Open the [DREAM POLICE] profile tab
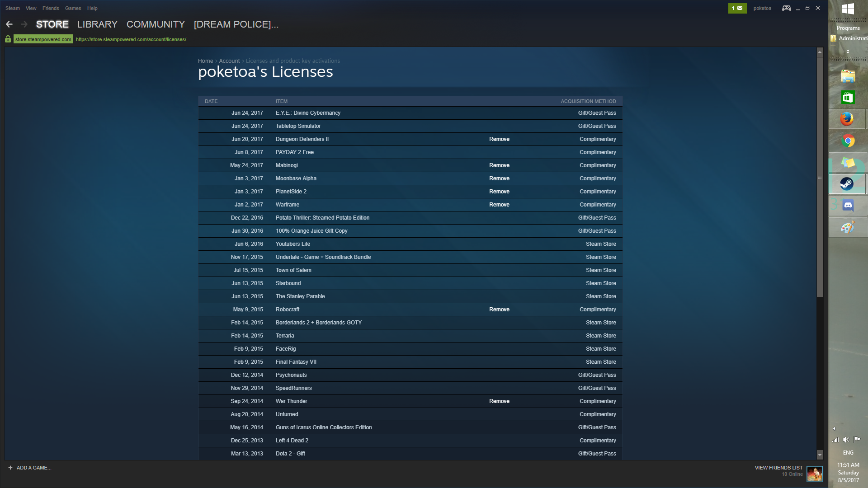The width and height of the screenshot is (868, 488). point(236,24)
